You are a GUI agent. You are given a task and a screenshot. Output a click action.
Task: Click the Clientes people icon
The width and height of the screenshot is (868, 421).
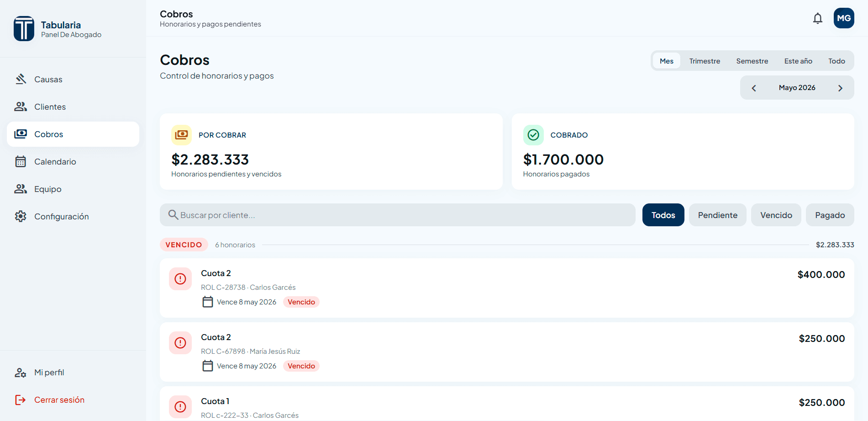[21, 107]
